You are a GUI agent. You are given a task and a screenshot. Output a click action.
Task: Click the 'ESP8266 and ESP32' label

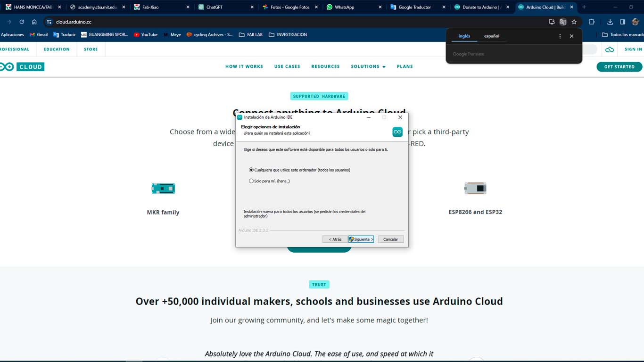pos(475,212)
